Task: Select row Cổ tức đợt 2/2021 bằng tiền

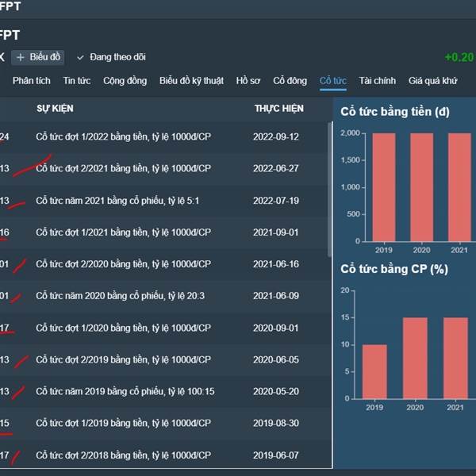Action: 163,168
